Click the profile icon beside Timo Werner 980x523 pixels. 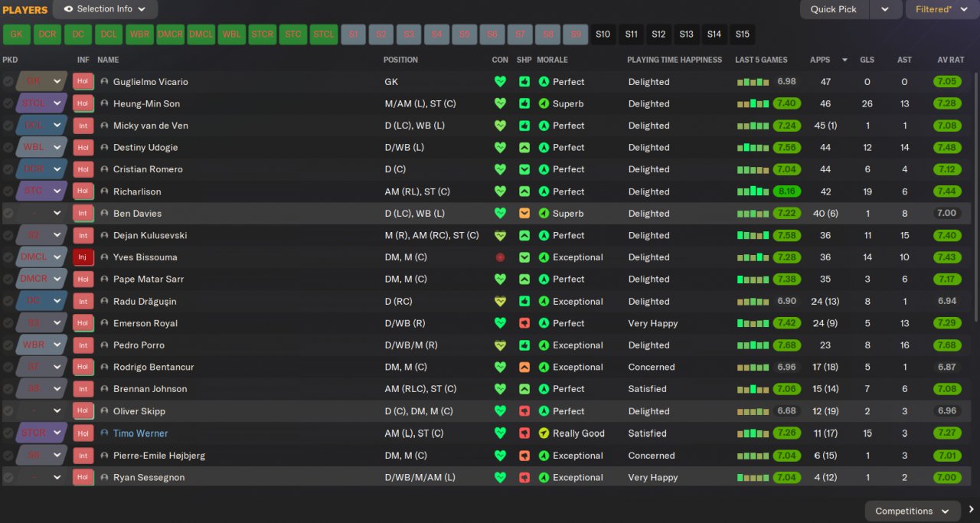[104, 433]
